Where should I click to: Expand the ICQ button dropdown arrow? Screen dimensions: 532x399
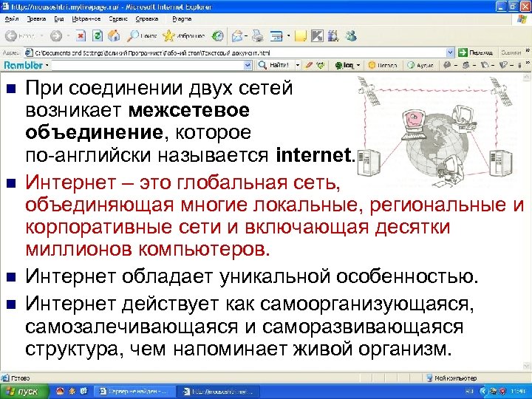click(x=358, y=65)
